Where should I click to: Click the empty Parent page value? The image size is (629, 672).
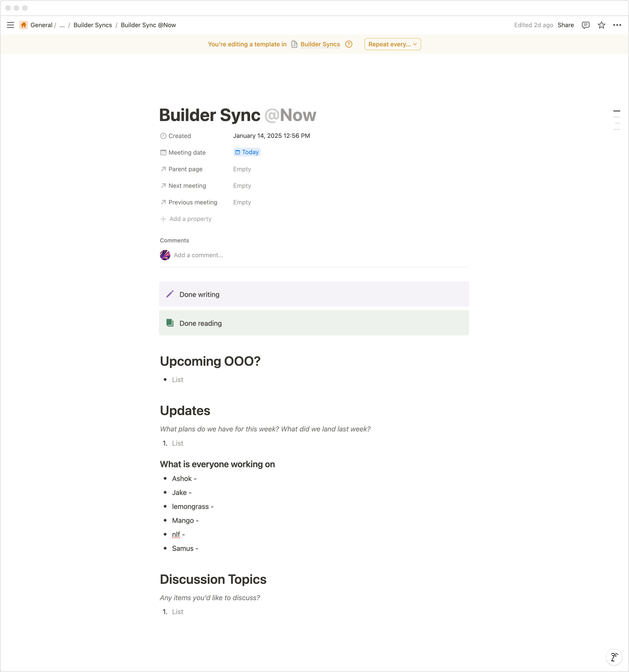pyautogui.click(x=242, y=169)
